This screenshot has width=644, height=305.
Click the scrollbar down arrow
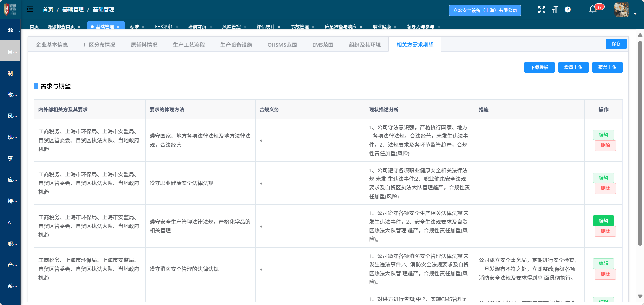[640, 296]
